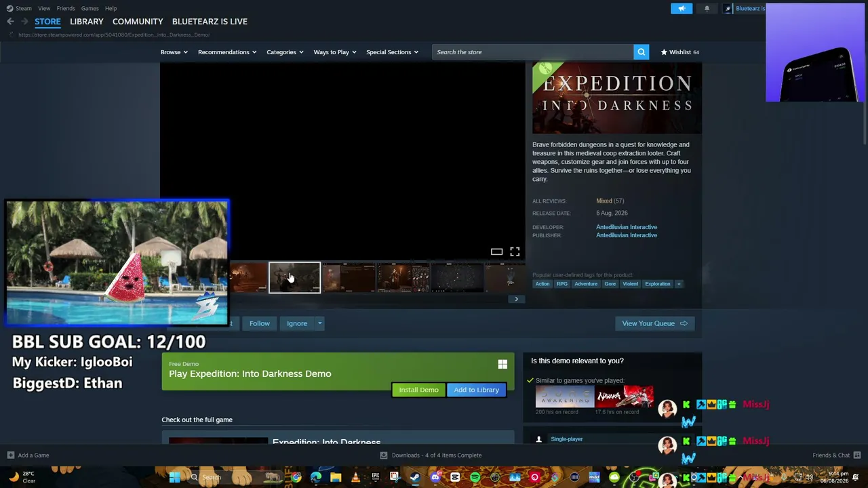Open the Antediluvian Interactive developer link
This screenshot has height=488, width=868.
click(x=627, y=227)
